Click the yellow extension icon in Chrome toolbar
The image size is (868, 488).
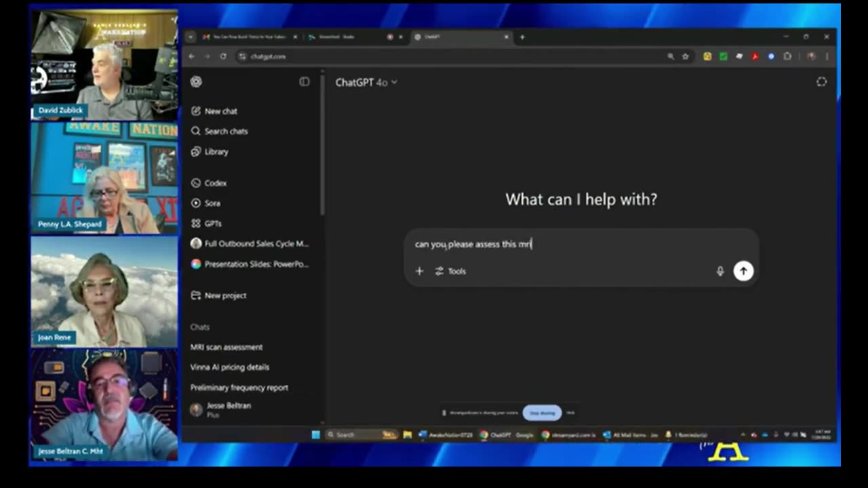(x=707, y=56)
